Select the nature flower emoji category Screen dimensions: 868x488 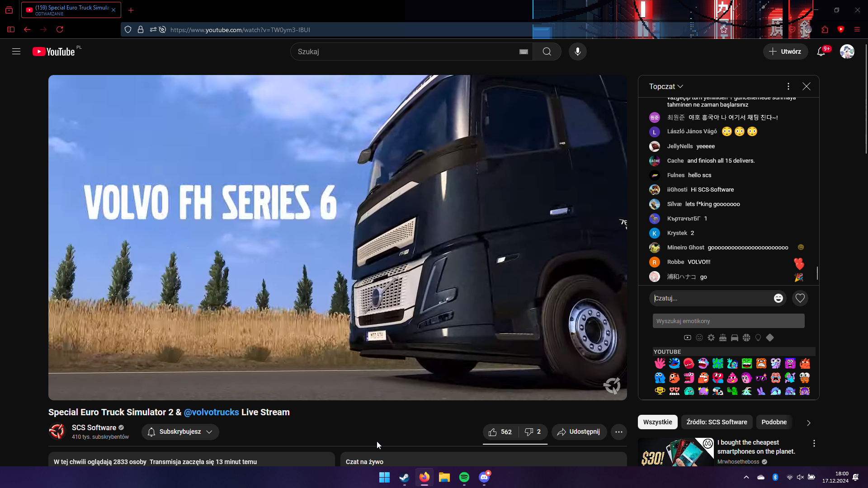[711, 338]
